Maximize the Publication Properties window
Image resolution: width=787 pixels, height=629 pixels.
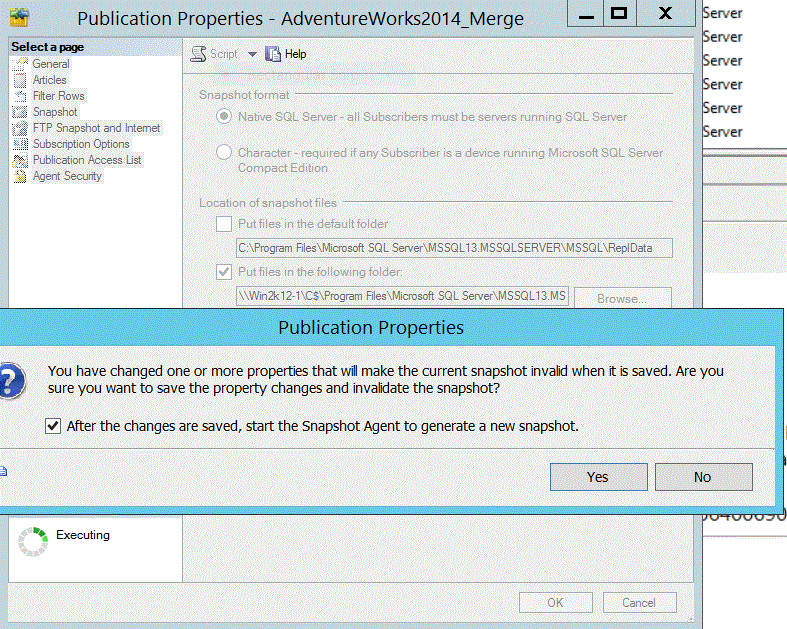[619, 14]
